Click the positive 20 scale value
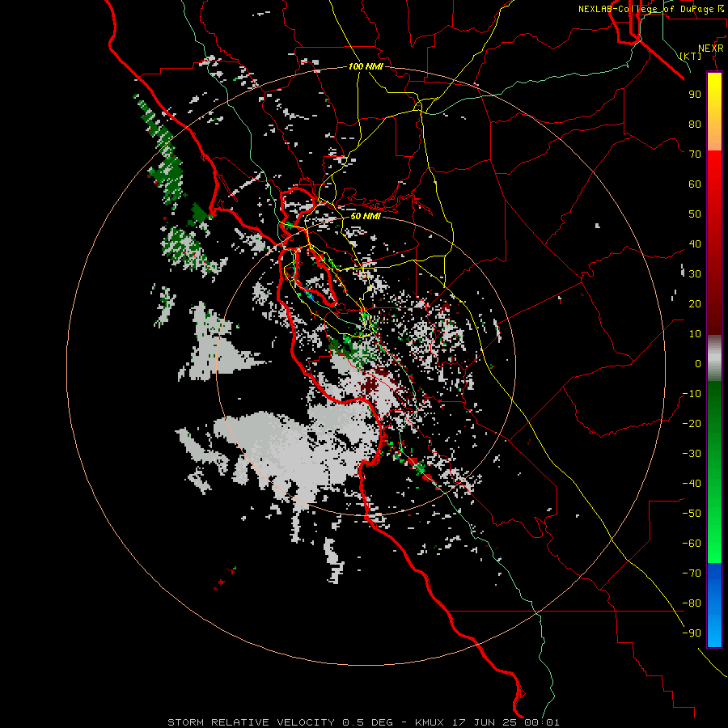Viewport: 728px width, 728px height. [695, 303]
